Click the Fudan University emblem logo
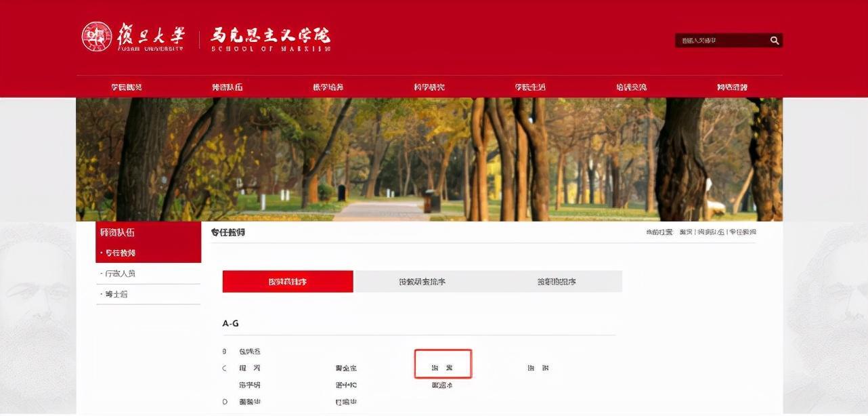The image size is (868, 416). click(x=97, y=37)
